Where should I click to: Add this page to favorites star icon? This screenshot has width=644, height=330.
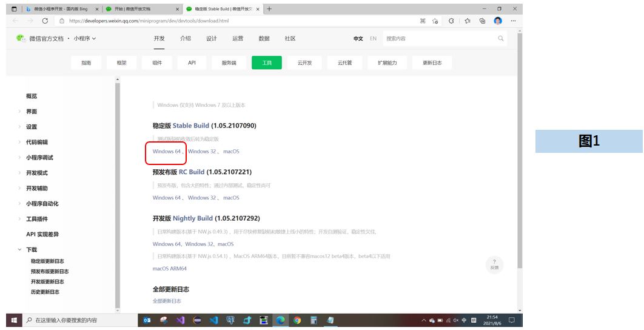click(435, 21)
